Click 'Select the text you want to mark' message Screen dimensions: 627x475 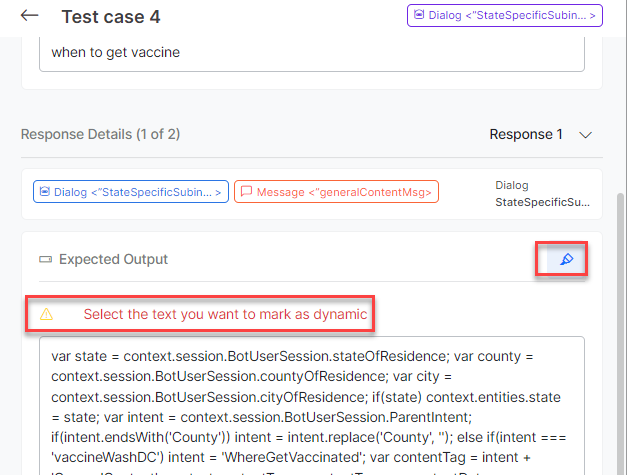coord(225,314)
